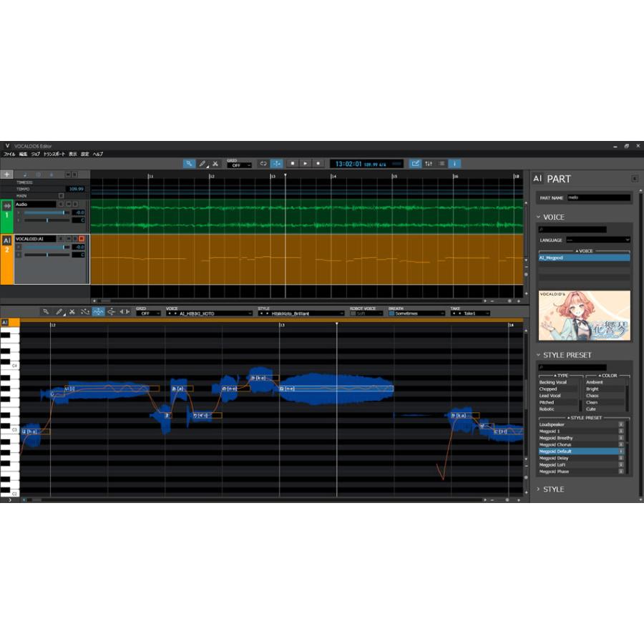This screenshot has height=644, width=644.
Task: Select the pencil tool in the top toolbar
Action: (201, 163)
